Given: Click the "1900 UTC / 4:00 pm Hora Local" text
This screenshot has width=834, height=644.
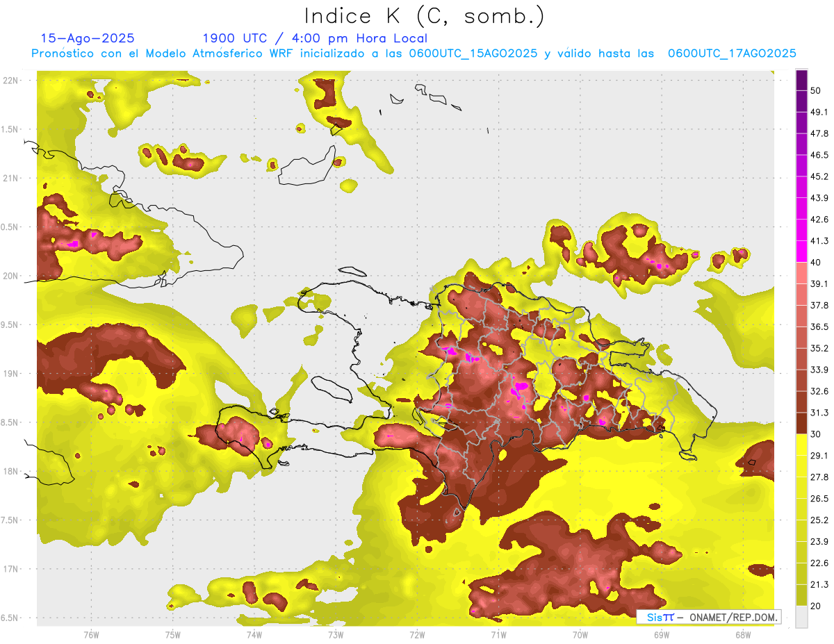Looking at the screenshot, I should click(315, 38).
